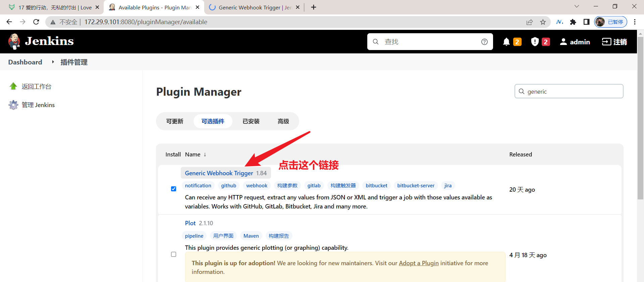Switch to the Generic Webhook Trigger tab
The width and height of the screenshot is (644, 282).
coord(254,7)
